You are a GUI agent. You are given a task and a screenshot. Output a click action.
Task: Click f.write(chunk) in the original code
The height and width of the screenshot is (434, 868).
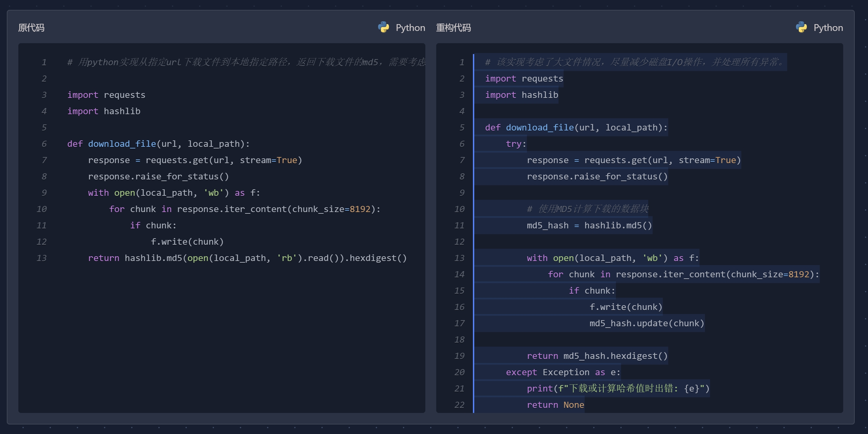[188, 242]
